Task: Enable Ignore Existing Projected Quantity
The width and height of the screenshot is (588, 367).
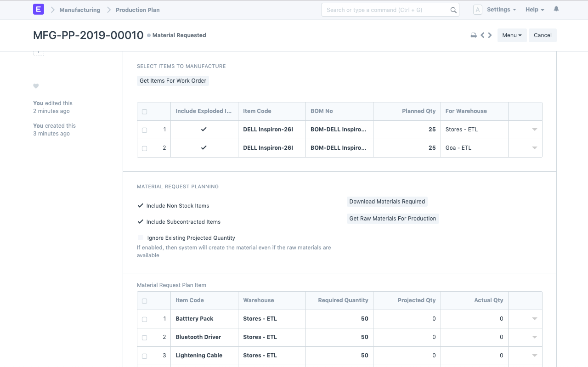Action: 141,237
